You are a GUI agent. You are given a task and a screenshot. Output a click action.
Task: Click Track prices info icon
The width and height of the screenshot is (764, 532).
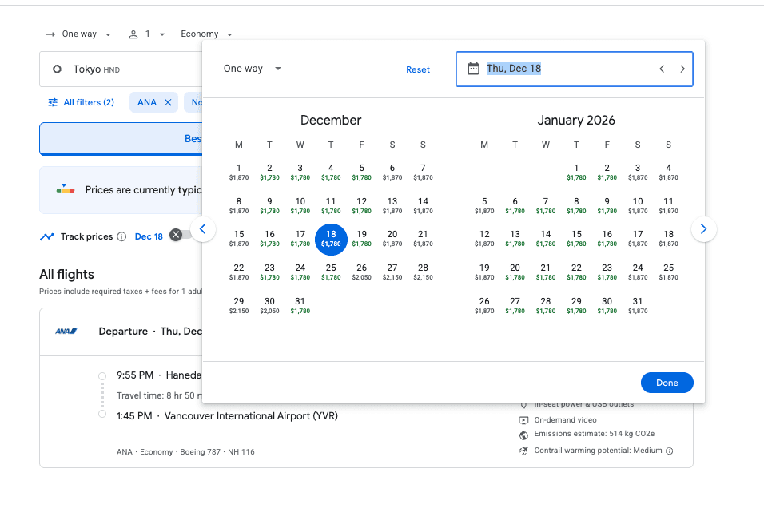pyautogui.click(x=121, y=236)
